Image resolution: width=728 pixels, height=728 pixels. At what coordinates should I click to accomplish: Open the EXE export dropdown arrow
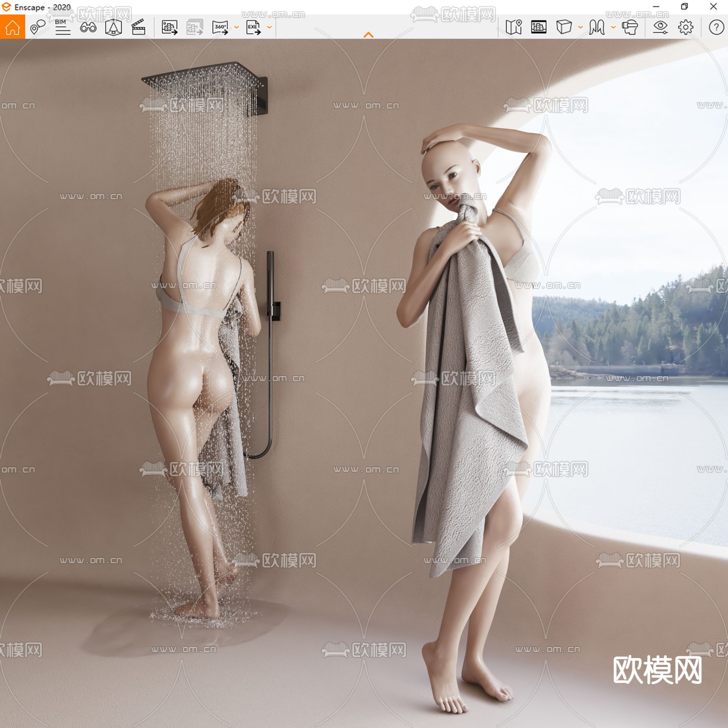(x=268, y=28)
